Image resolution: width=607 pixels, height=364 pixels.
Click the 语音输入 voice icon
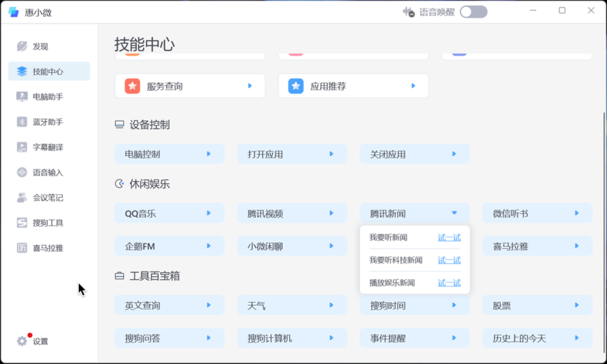pyautogui.click(x=22, y=172)
